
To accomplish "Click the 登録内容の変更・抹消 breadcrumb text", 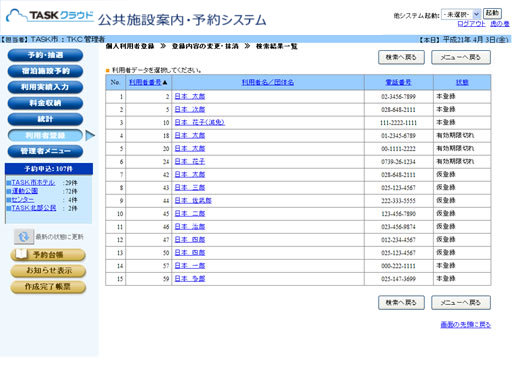I will [205, 46].
